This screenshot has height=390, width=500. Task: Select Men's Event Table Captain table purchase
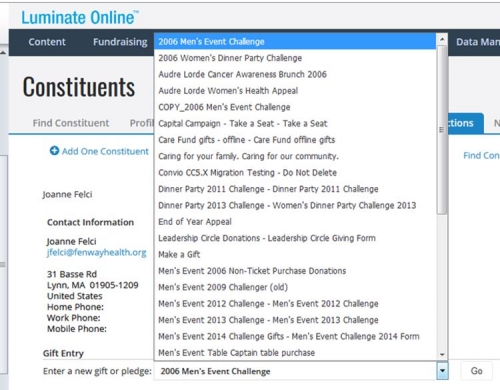click(295, 352)
